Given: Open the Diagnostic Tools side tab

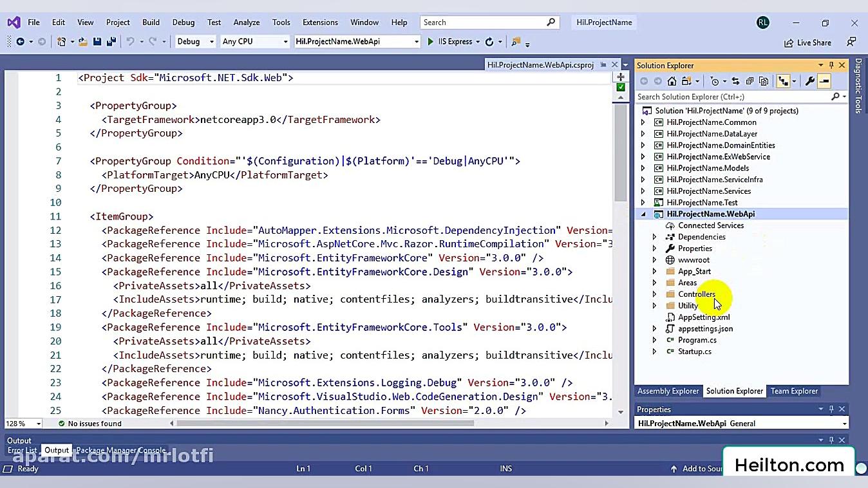Looking at the screenshot, I should click(858, 86).
